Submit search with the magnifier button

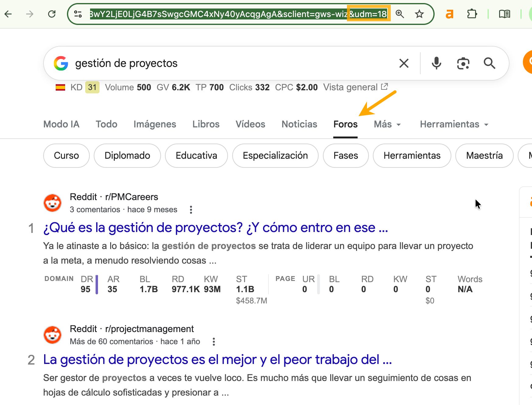tap(489, 63)
